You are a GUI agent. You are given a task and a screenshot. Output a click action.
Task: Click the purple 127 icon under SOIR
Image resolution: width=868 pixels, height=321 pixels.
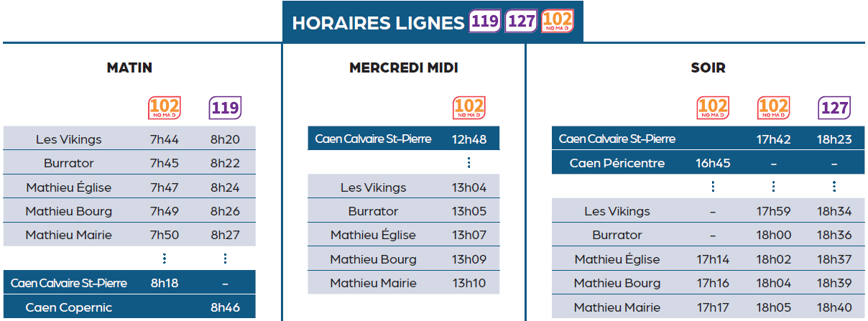click(834, 108)
